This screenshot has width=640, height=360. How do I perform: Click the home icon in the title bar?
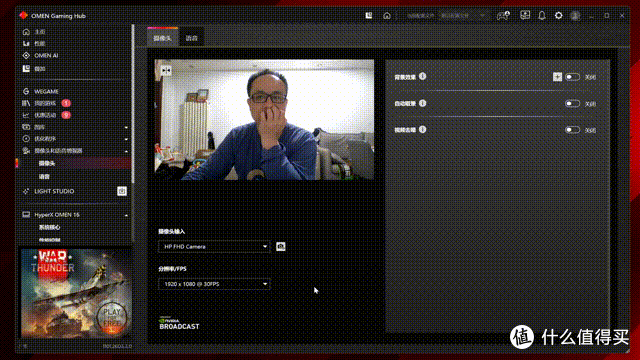click(x=387, y=16)
